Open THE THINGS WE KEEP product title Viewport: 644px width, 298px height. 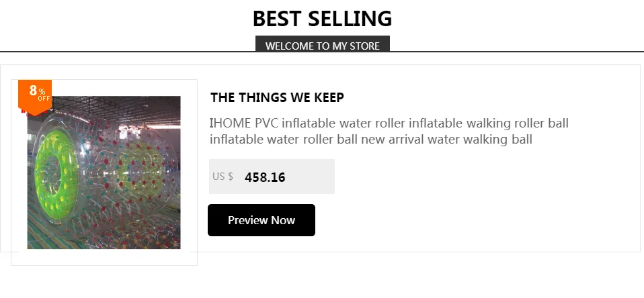tap(277, 97)
